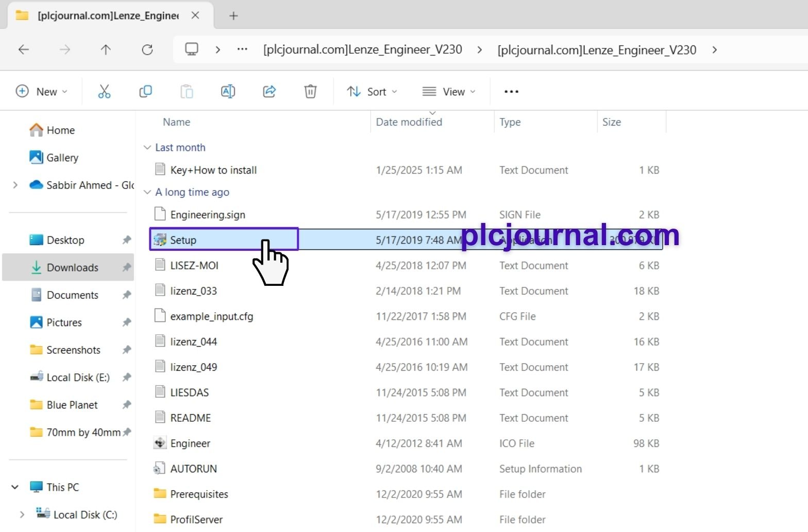Open 70mm by 40mm folder in sidebar
Screen dimensions: 808x532
click(x=83, y=433)
